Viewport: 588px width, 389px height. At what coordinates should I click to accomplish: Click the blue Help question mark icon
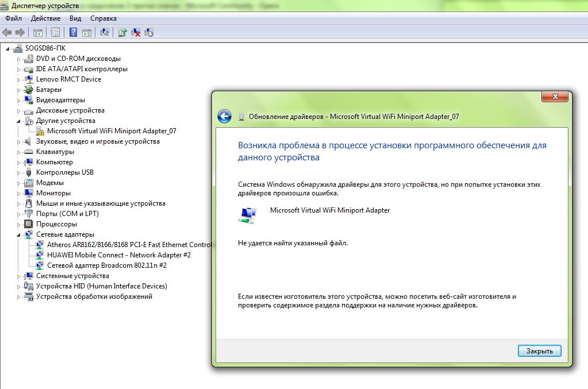pos(73,33)
